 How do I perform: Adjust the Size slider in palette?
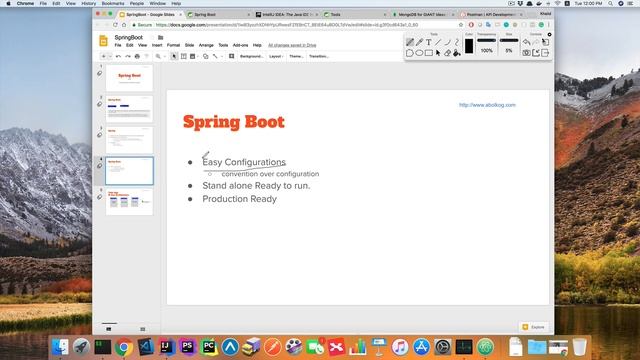509,41
